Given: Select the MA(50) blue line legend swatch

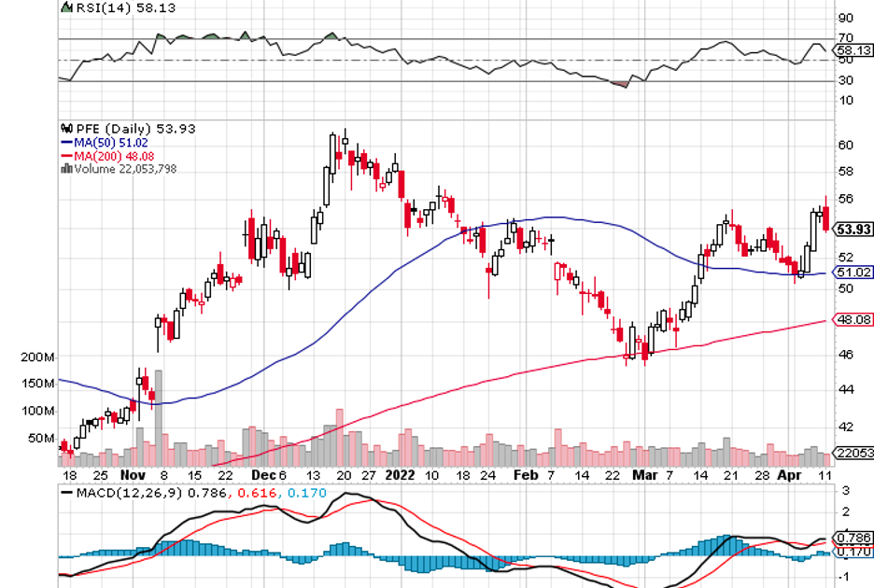Looking at the screenshot, I should coord(66,142).
